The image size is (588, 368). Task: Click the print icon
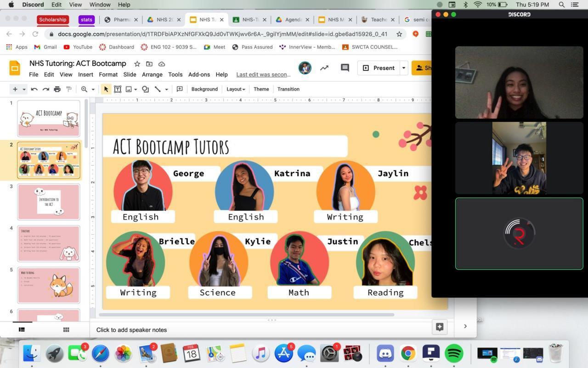pos(57,89)
